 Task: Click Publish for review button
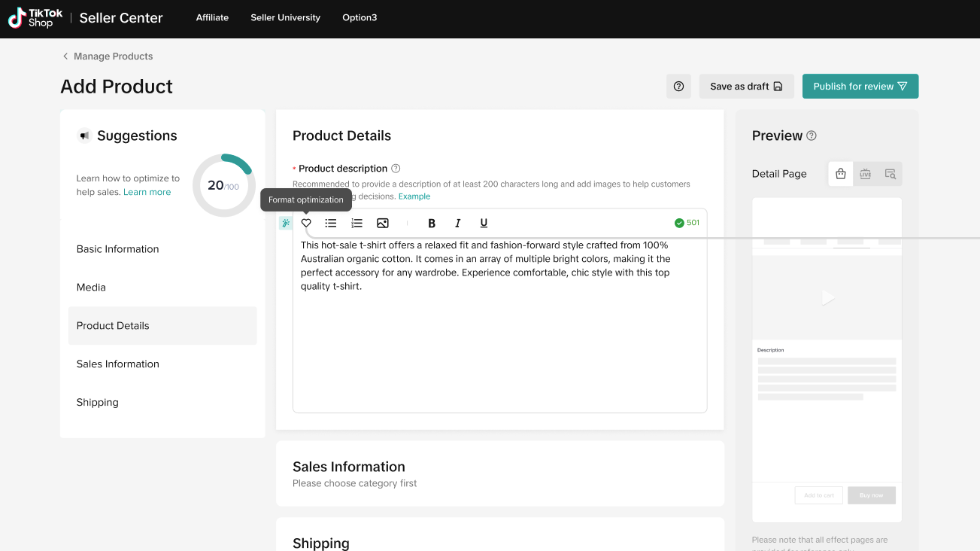(860, 87)
